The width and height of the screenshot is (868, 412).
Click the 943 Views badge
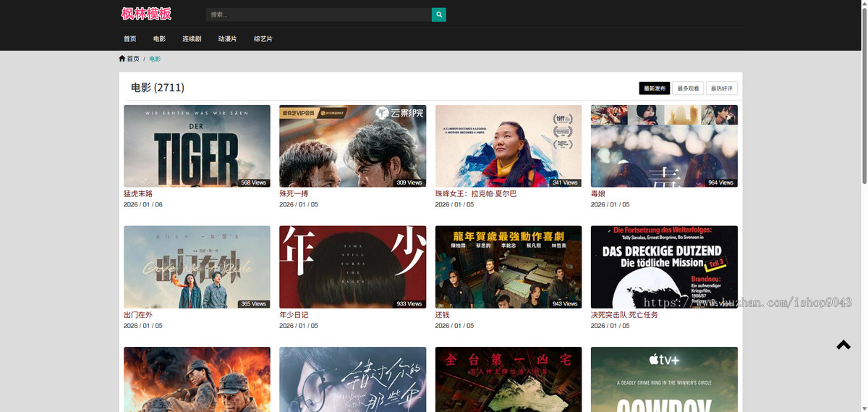click(x=565, y=304)
